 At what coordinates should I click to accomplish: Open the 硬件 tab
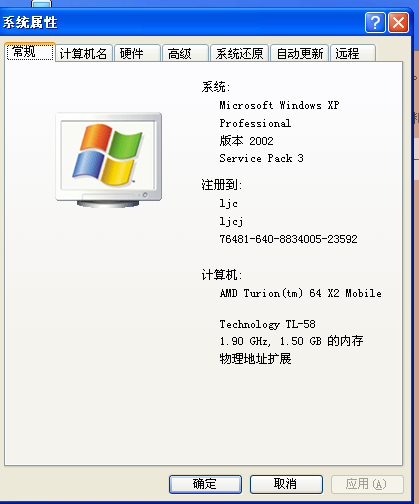click(137, 53)
